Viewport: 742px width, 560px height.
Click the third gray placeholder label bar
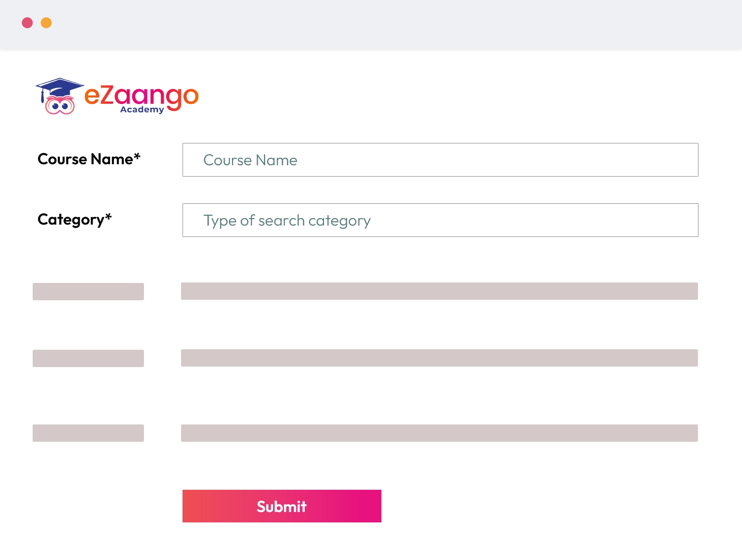coord(88,433)
